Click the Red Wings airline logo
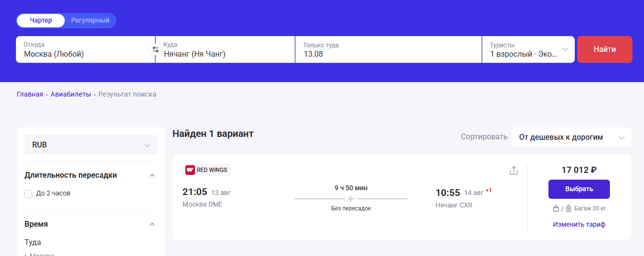The height and width of the screenshot is (256, 644). coord(190,170)
